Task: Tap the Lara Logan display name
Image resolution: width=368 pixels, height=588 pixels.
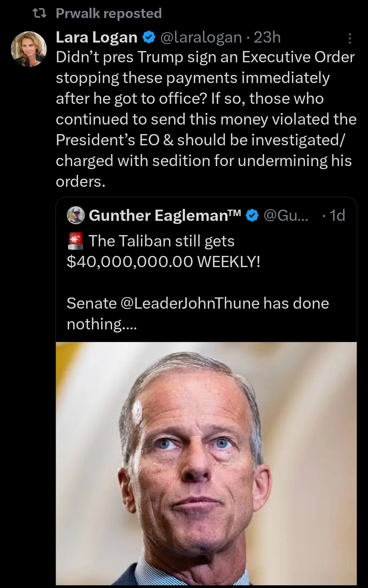Action: click(96, 37)
